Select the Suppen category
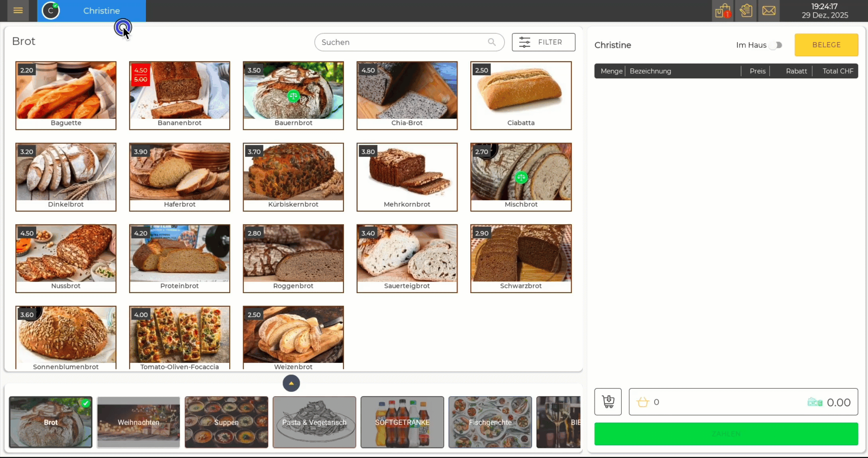 coord(226,422)
